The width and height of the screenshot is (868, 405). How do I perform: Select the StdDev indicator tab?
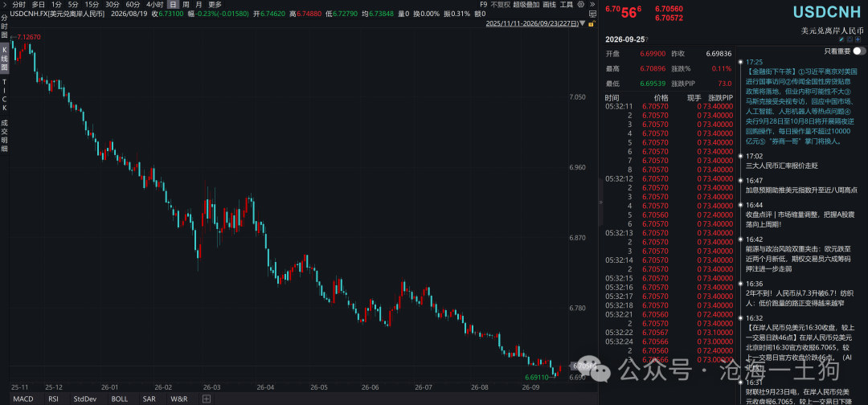pos(84,399)
